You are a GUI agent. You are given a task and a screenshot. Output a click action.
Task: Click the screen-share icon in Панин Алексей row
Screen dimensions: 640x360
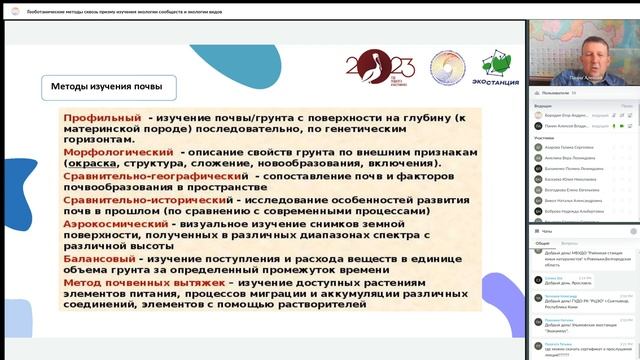tap(630, 126)
